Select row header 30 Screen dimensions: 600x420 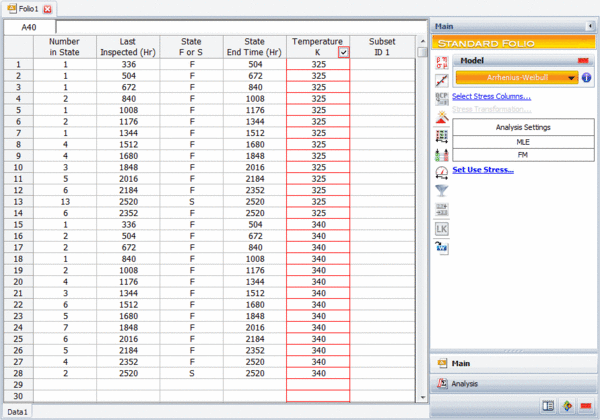coord(18,396)
